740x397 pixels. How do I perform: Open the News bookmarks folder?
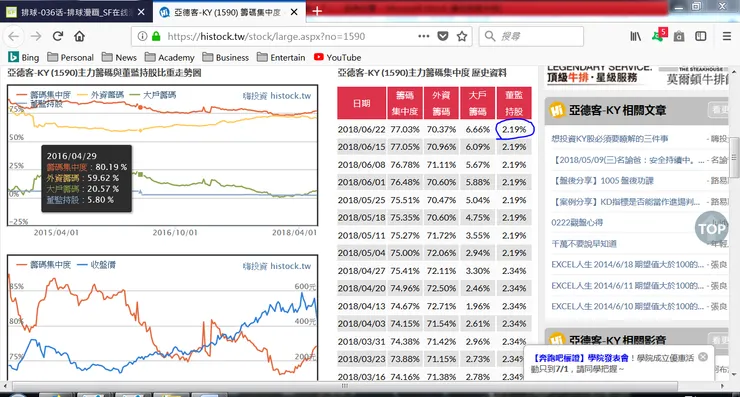[119, 58]
